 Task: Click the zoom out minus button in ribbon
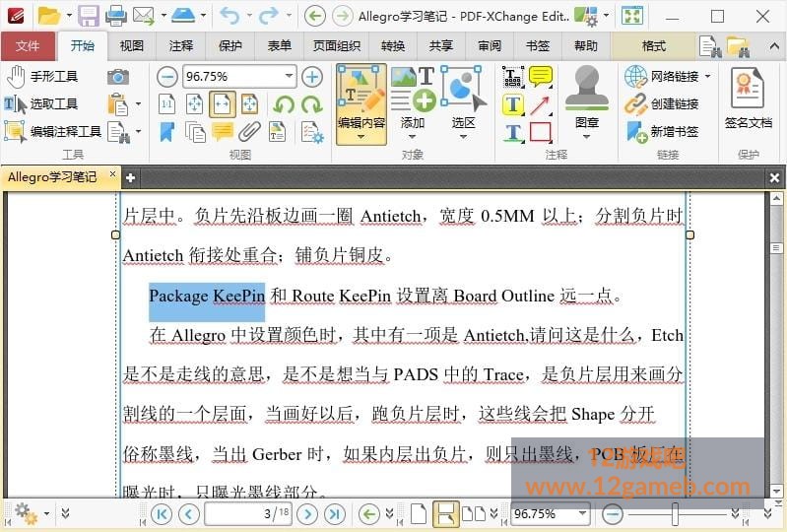pos(167,77)
